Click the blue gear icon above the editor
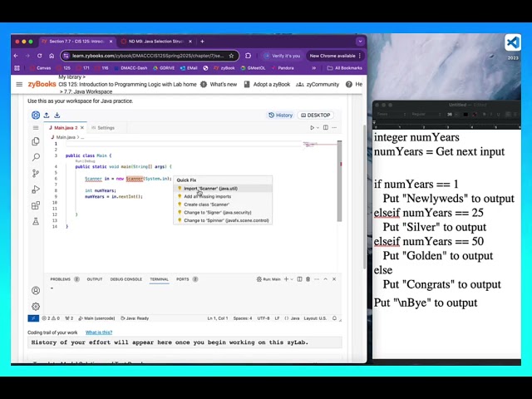The image size is (532, 399). point(36,115)
